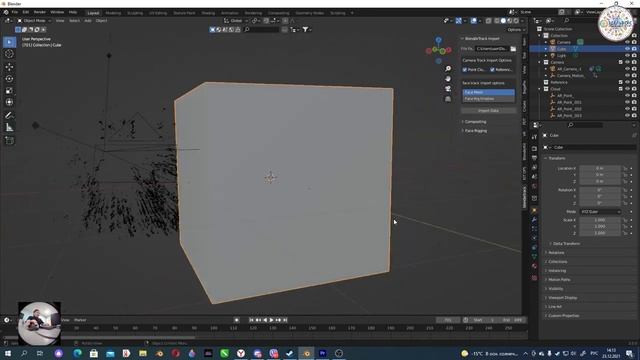The width and height of the screenshot is (640, 360).
Task: Click the file browse folder icon
Action: point(513,49)
